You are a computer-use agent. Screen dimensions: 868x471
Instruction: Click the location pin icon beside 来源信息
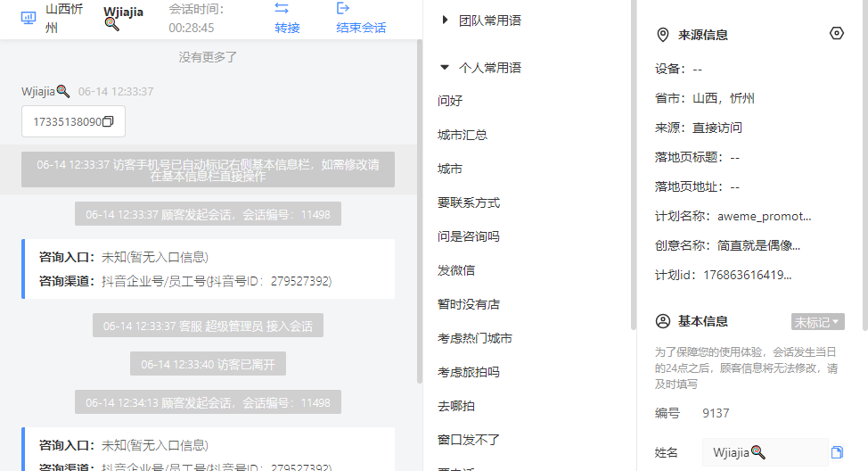(663, 35)
